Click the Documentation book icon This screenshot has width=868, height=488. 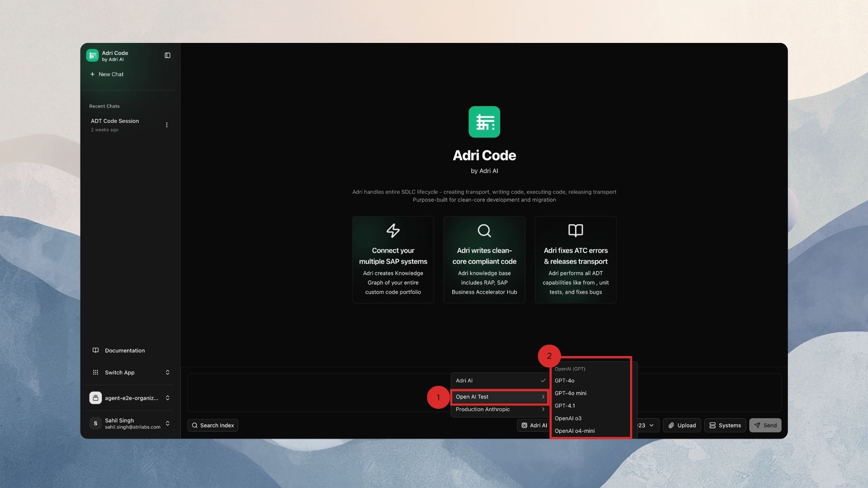[x=95, y=351]
